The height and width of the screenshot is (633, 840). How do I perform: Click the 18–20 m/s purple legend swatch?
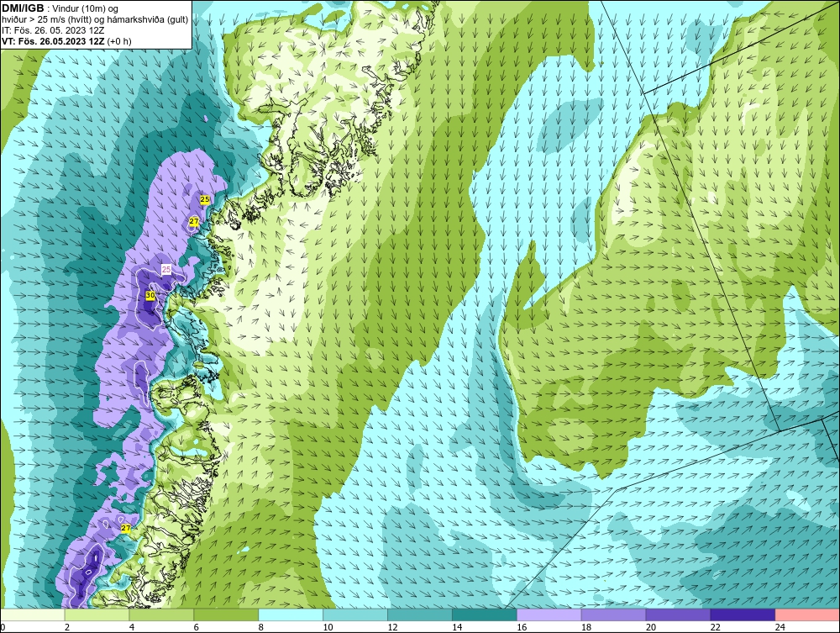613,615
